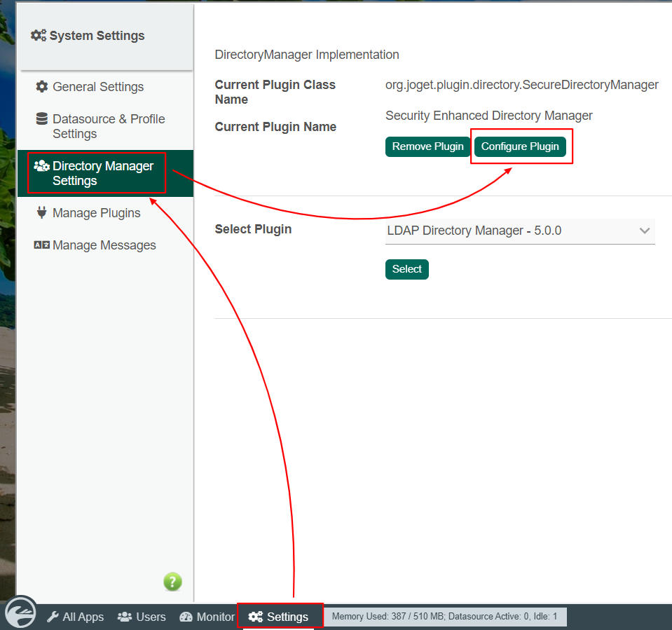Click the Monitor gauge icon
672x630 pixels.
[186, 617]
